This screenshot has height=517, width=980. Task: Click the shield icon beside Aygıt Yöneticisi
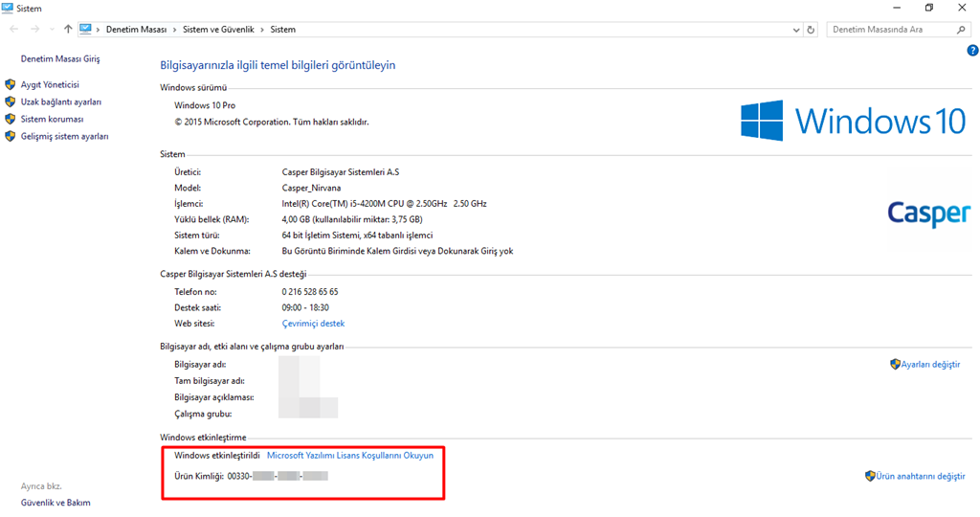pyautogui.click(x=10, y=84)
